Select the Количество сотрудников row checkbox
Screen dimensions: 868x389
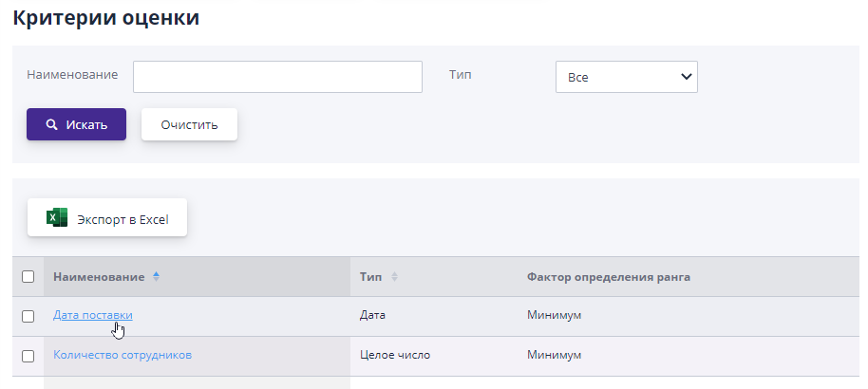(x=28, y=356)
